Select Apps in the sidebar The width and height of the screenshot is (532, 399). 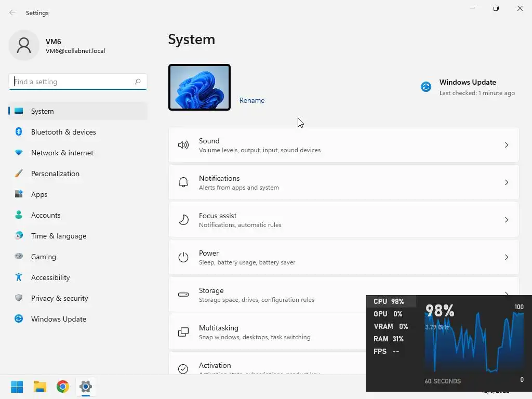click(78, 194)
